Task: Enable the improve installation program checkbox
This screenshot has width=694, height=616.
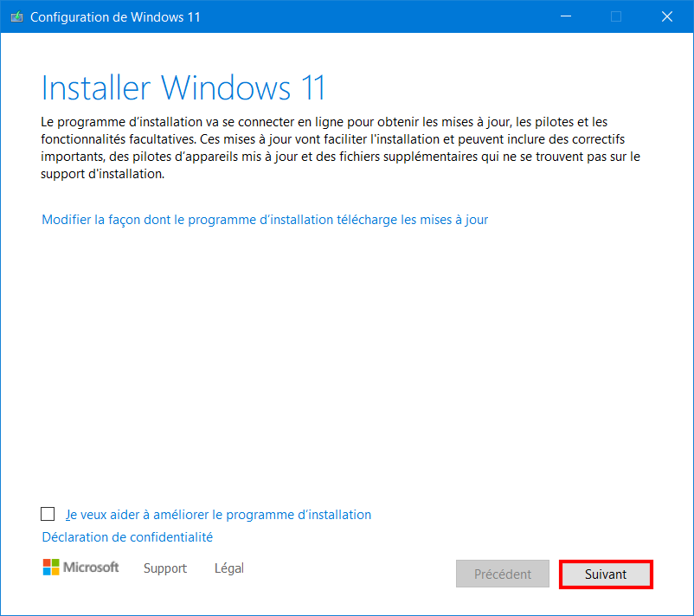Action: 48,514
